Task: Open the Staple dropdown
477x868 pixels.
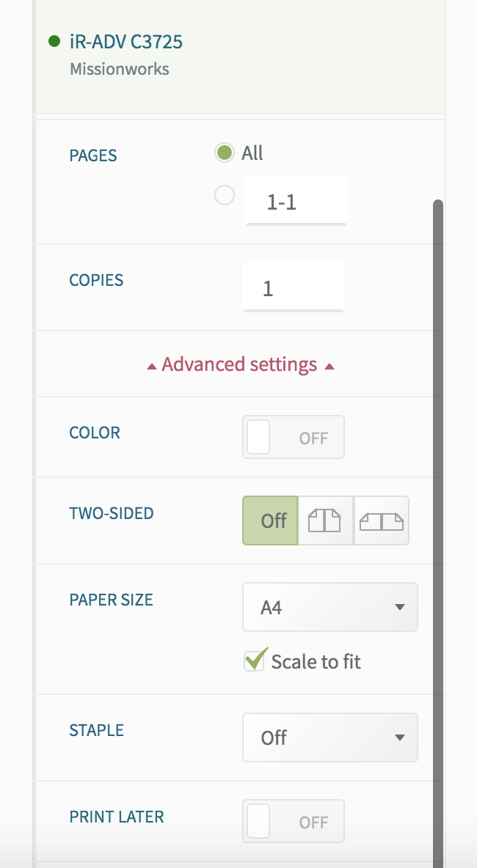Action: (330, 738)
